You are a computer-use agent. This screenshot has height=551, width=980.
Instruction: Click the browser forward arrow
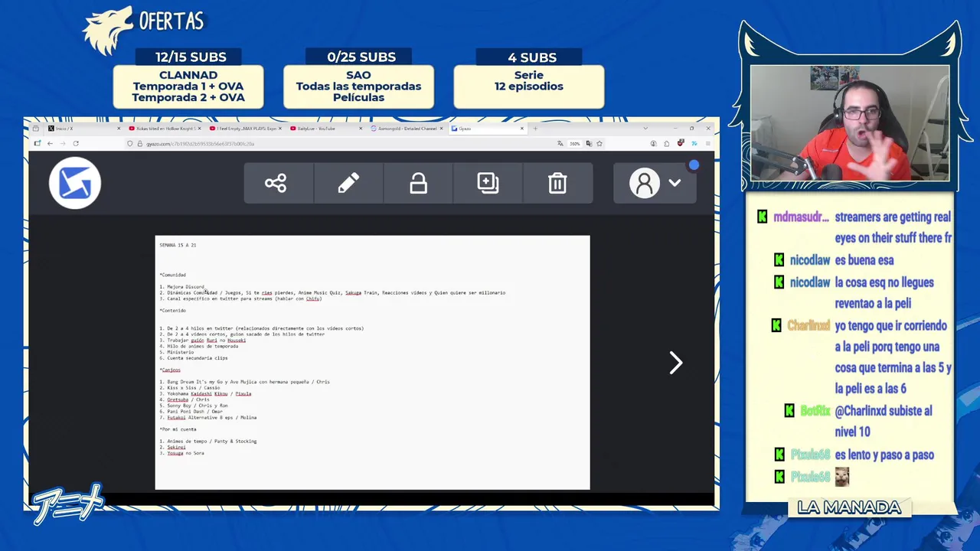[x=62, y=144]
